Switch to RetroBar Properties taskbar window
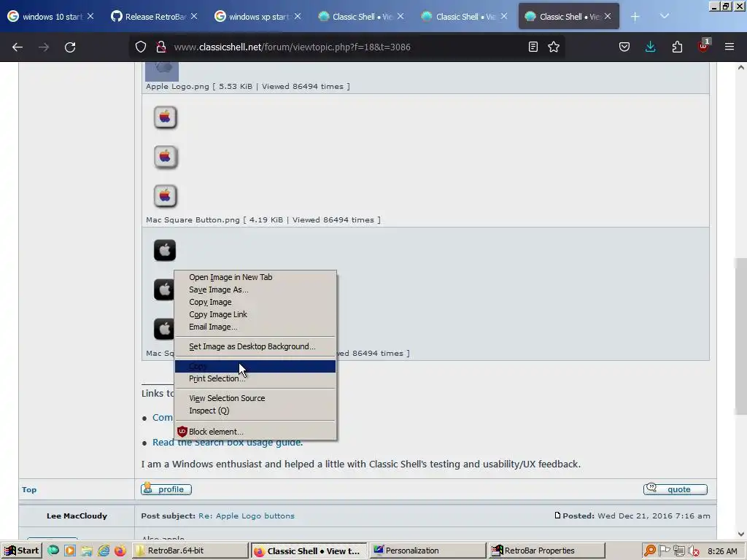 point(547,551)
